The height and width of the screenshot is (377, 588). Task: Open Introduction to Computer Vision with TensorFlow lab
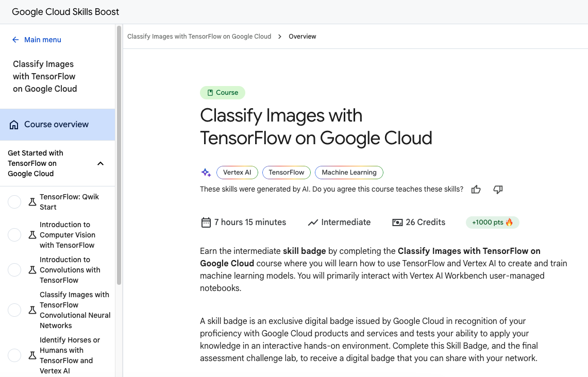point(68,235)
